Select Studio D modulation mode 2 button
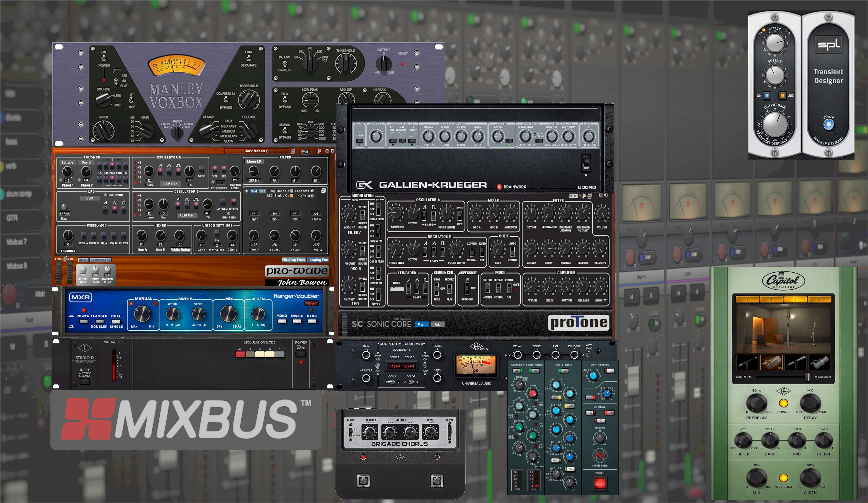The height and width of the screenshot is (503, 868). (x=260, y=354)
